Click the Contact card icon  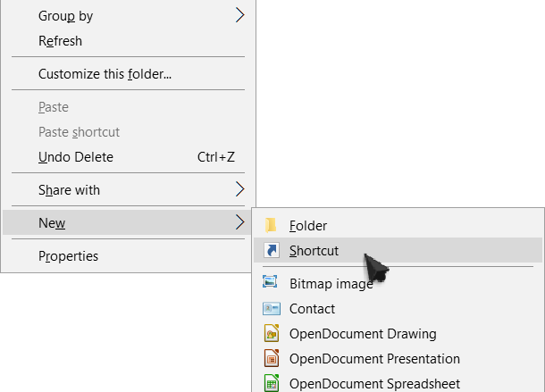click(x=272, y=309)
